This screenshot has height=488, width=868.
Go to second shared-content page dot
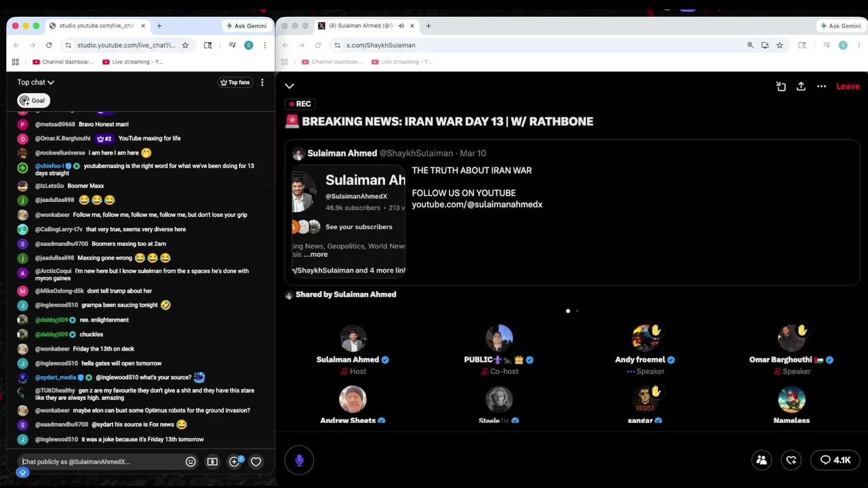click(x=577, y=311)
